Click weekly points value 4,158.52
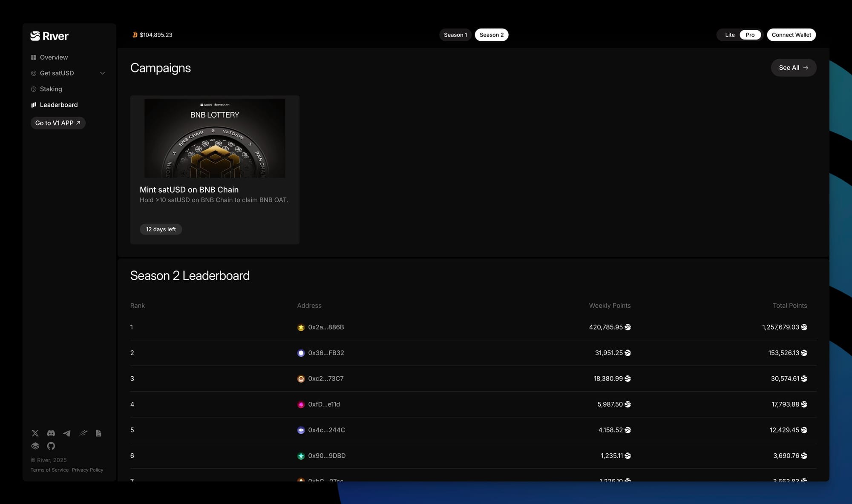Screen dimensions: 852x504 [610, 430]
